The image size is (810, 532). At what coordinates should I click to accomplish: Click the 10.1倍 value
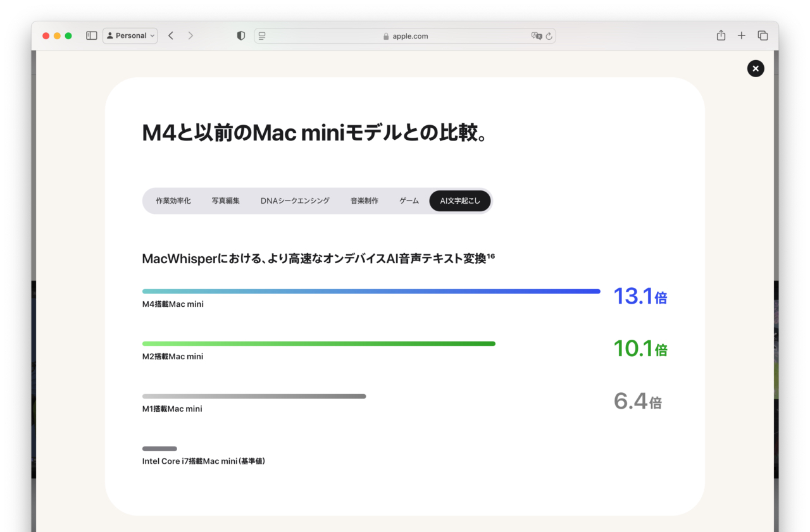(640, 349)
